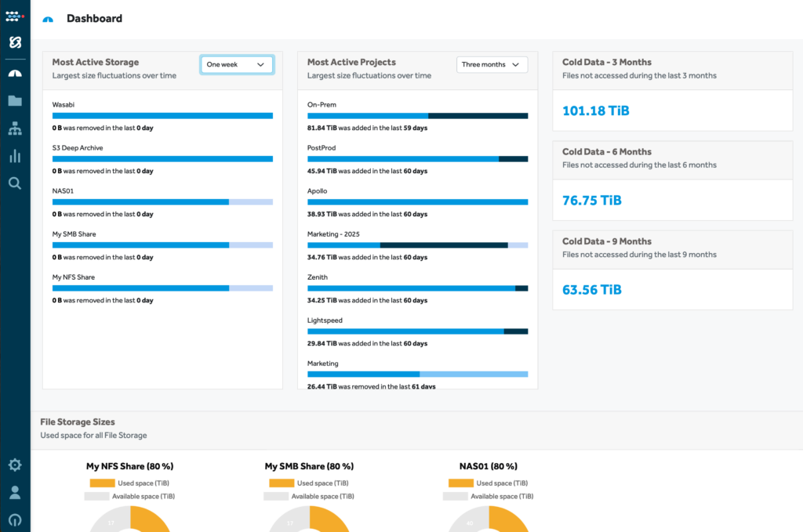Select the Wasabi storage name
The image size is (803, 532).
pyautogui.click(x=64, y=104)
